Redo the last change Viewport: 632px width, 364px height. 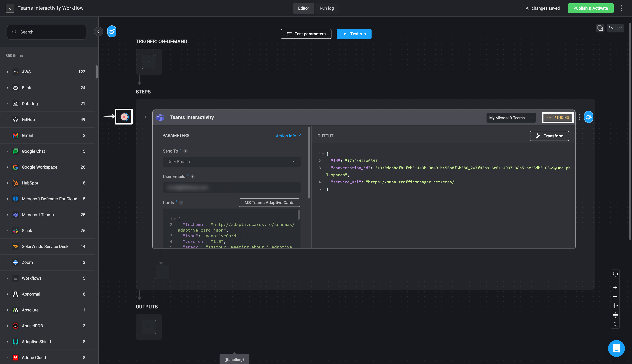coord(620,28)
